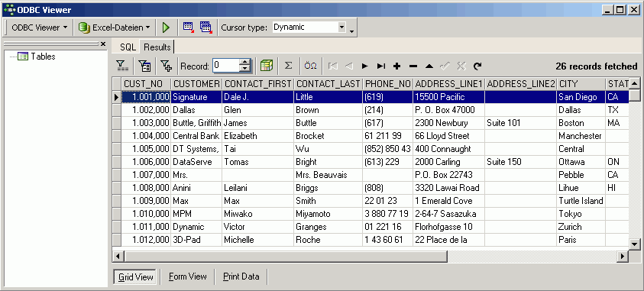Insert a new record with plus icon

coord(396,66)
